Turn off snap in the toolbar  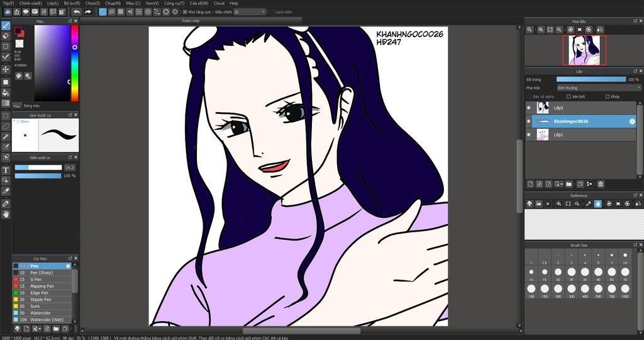click(x=103, y=12)
